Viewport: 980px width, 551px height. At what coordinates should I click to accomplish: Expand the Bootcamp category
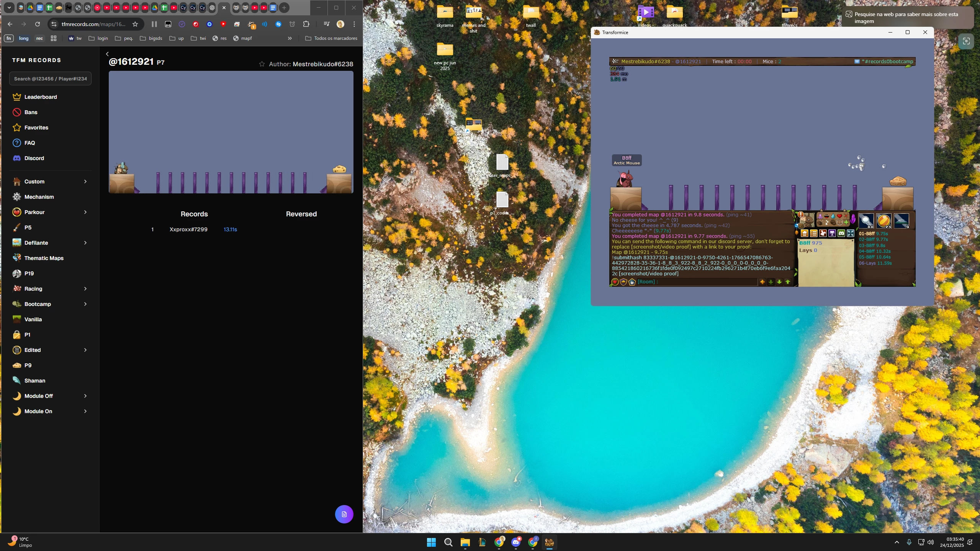(85, 304)
